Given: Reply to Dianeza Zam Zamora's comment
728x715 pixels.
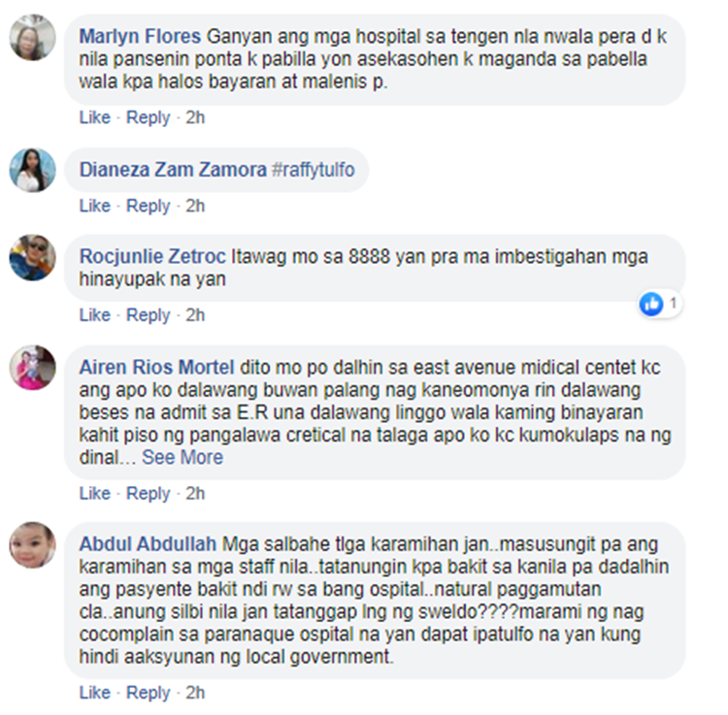Looking at the screenshot, I should click(x=149, y=206).
